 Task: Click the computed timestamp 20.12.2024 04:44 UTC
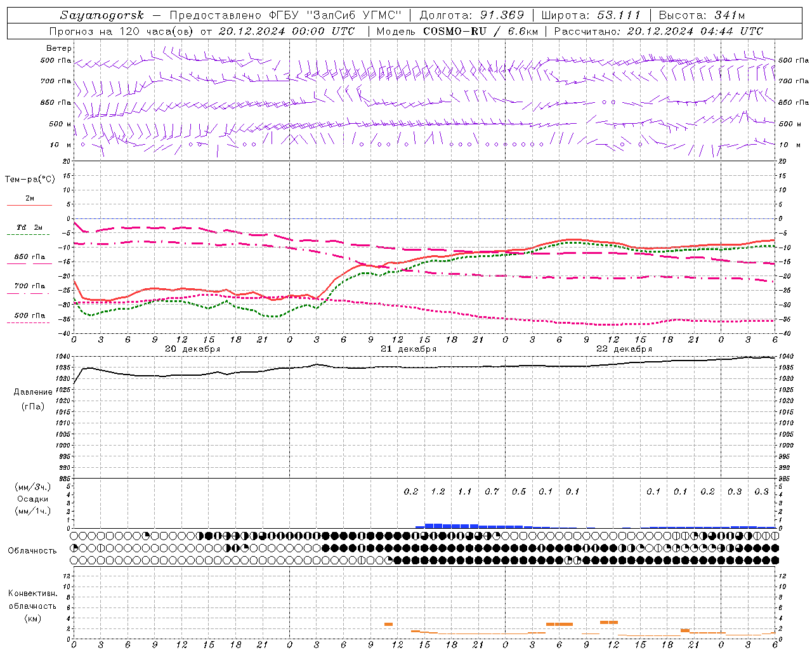695,31
